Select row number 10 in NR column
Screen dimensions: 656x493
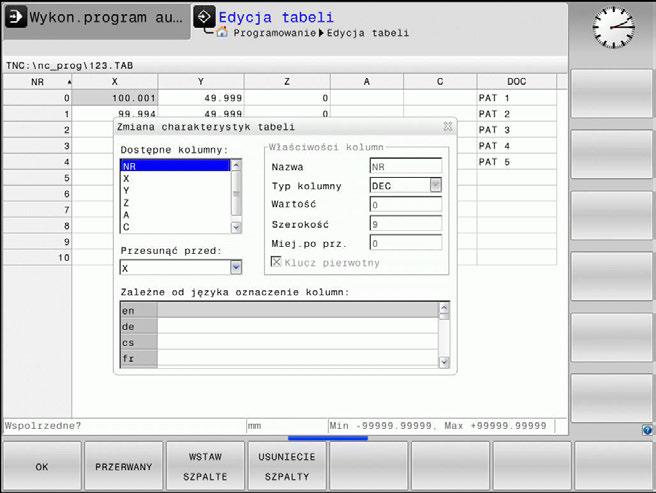tap(37, 257)
